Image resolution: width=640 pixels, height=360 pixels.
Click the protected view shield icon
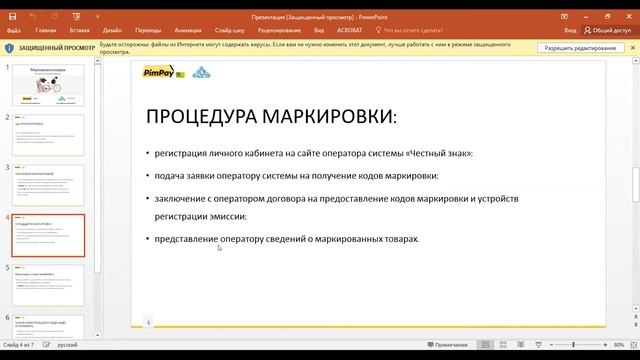(9, 48)
